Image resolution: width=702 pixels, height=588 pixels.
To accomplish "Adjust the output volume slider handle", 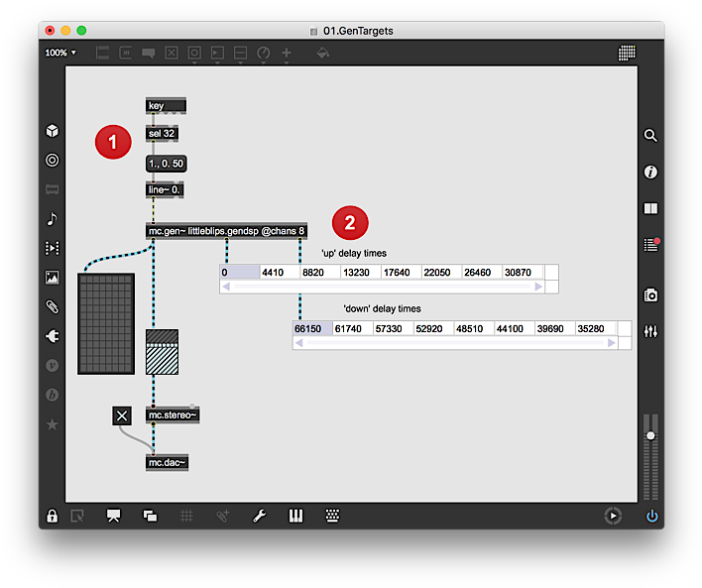I will (x=650, y=436).
